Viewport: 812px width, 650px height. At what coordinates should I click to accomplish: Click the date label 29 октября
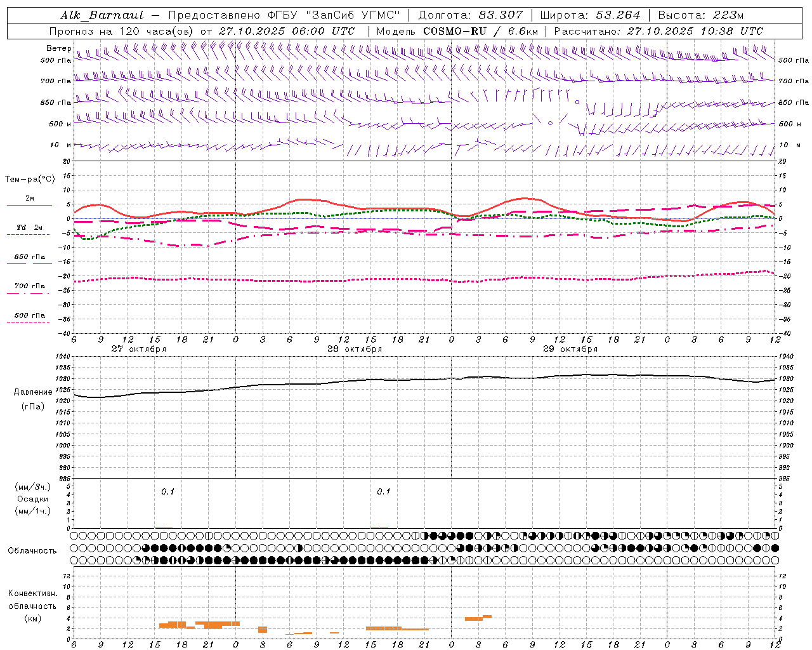point(570,349)
